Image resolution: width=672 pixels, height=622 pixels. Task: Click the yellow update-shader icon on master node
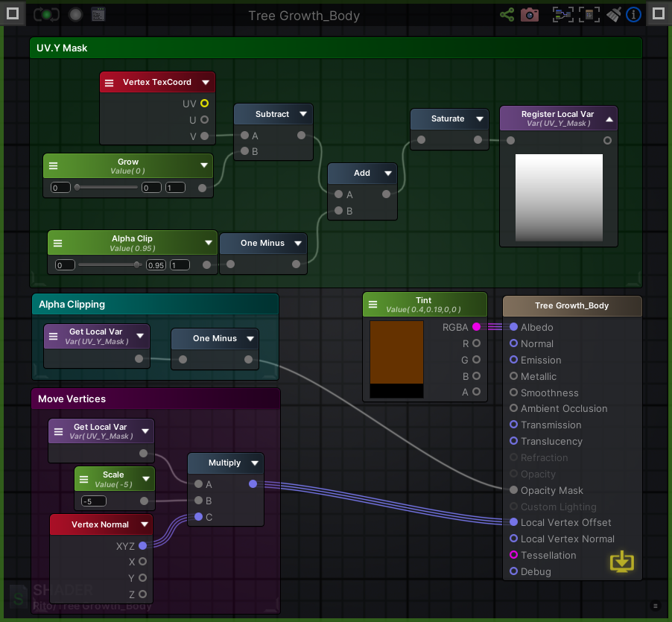pyautogui.click(x=622, y=562)
